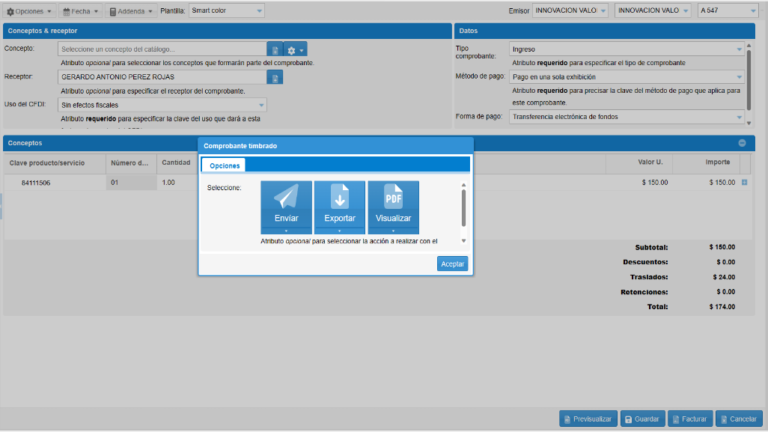
Task: Click the receptor lookup icon
Action: click(x=274, y=76)
